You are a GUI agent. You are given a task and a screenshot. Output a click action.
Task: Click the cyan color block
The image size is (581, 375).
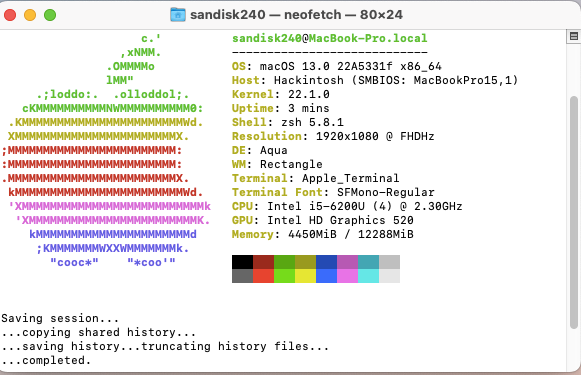tap(368, 276)
